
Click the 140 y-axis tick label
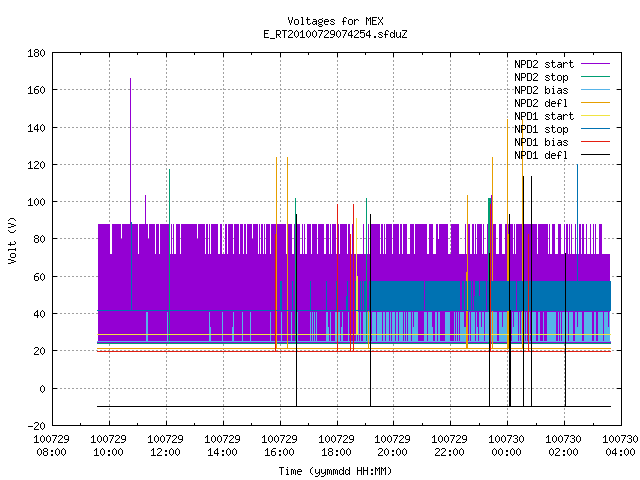pyautogui.click(x=36, y=128)
